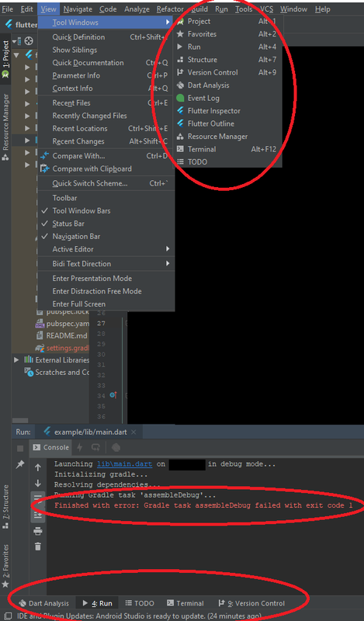
Task: Highlight Tool Windows entry in View menu
Action: (106, 23)
